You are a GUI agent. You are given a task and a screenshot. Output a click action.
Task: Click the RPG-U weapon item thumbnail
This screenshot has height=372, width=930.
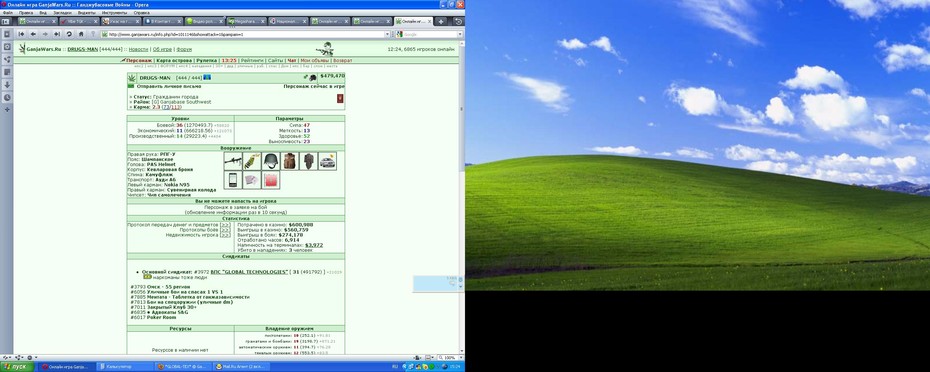(233, 161)
